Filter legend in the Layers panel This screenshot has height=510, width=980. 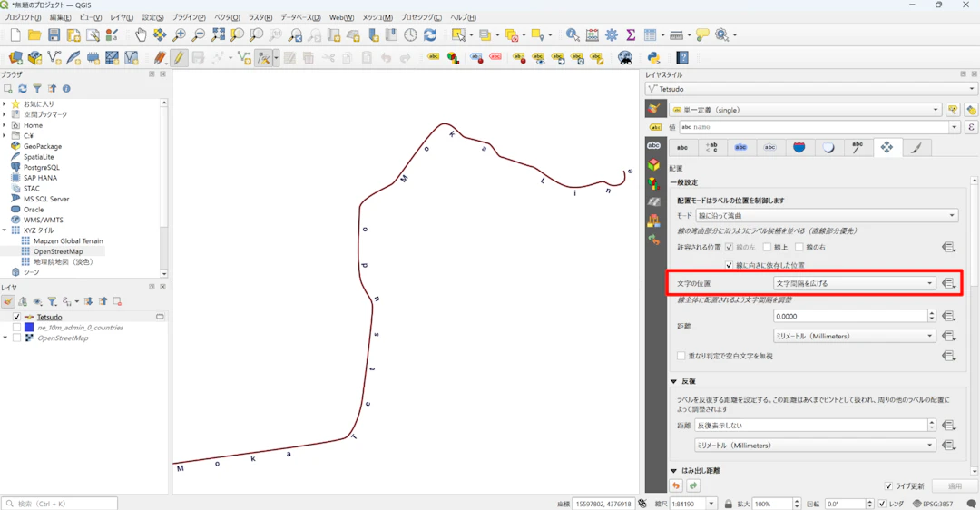point(53,302)
